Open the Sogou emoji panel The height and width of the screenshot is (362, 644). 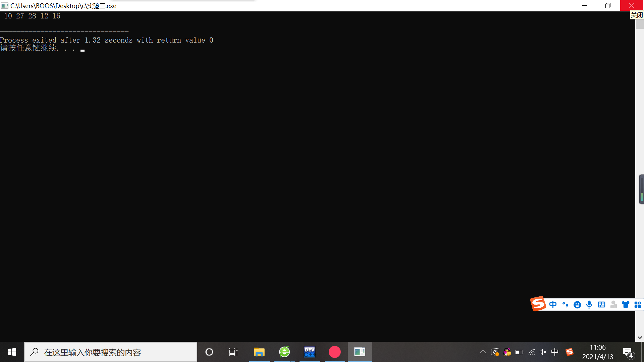pyautogui.click(x=577, y=304)
